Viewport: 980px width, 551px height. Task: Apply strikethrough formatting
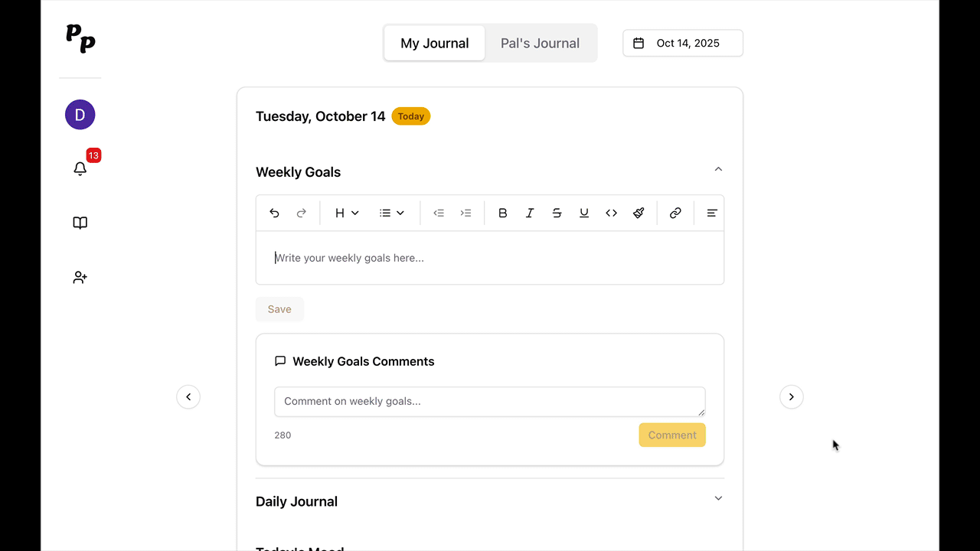[x=557, y=214]
